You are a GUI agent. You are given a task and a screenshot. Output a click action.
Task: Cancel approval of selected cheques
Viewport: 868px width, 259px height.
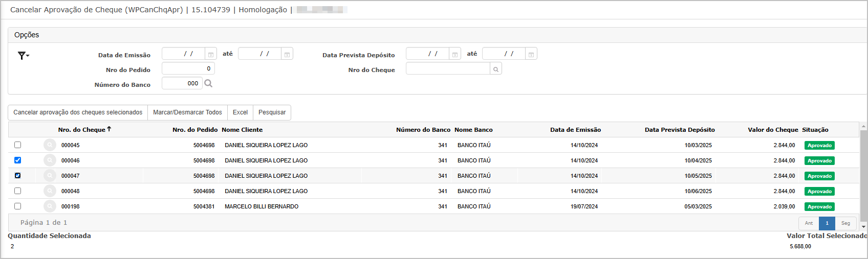point(78,112)
